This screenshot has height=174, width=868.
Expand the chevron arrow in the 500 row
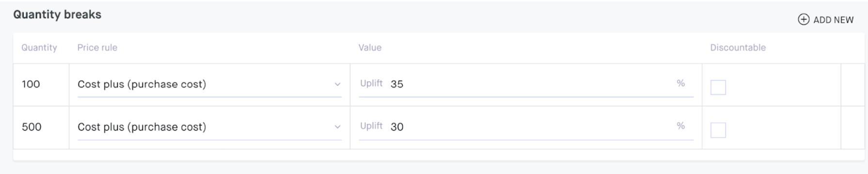(337, 127)
